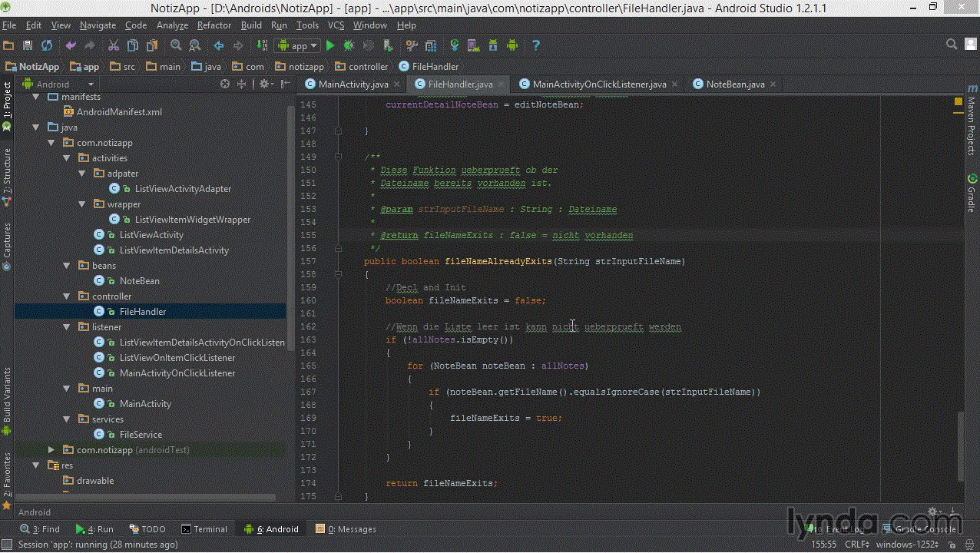Open the app run configuration dropdown
The width and height of the screenshot is (980, 553).
point(296,45)
